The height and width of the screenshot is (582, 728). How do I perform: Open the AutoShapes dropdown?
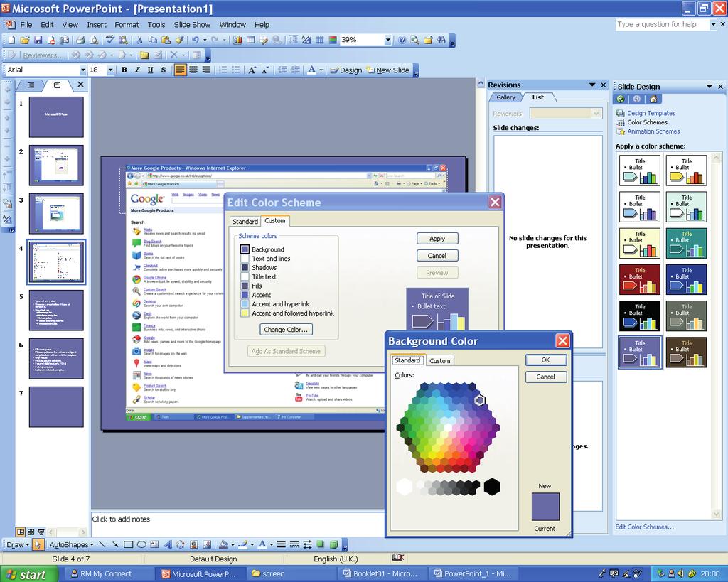coord(71,544)
